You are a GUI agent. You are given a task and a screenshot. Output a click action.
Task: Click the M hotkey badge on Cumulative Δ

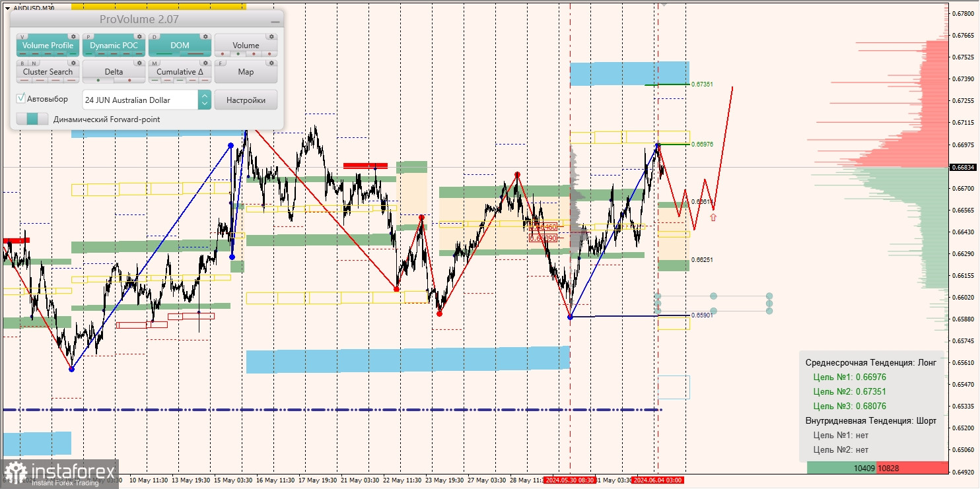pyautogui.click(x=155, y=63)
